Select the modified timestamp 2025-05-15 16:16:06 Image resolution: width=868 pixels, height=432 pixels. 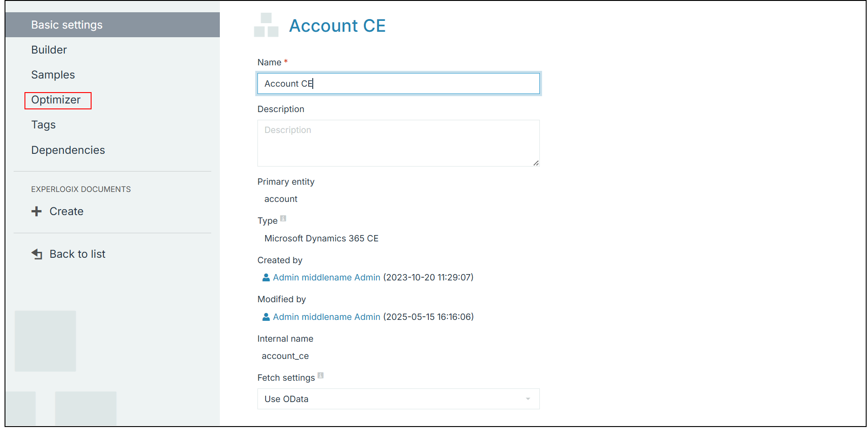tap(428, 317)
